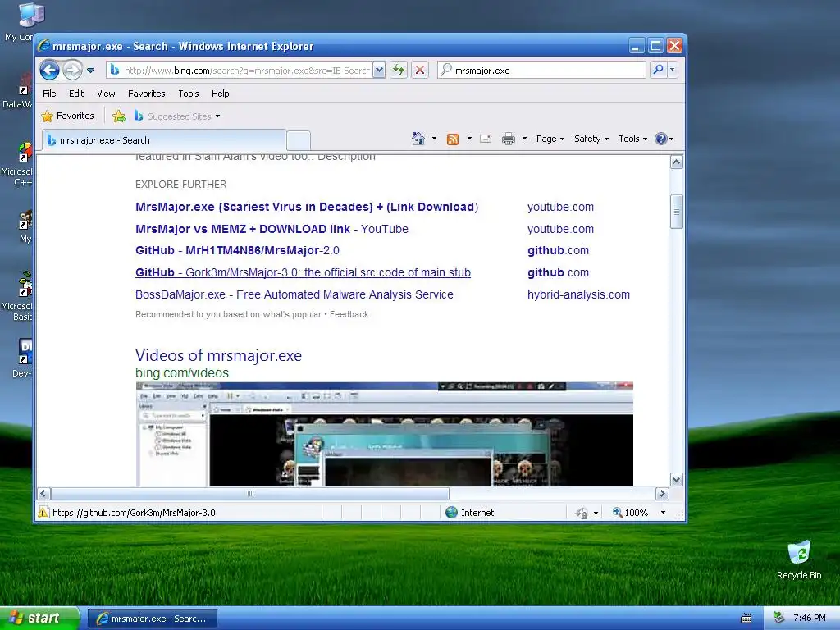Open GitHub Gork3m/MrsMajor-3.0 link

304,272
